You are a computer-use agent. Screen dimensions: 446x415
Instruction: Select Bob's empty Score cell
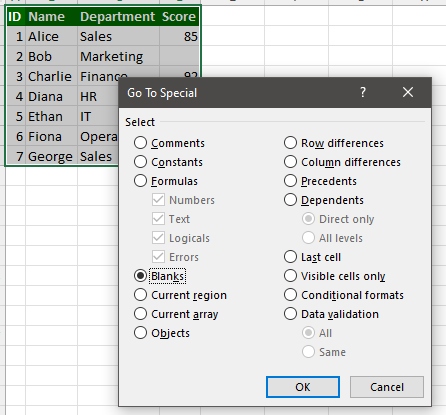tap(179, 56)
